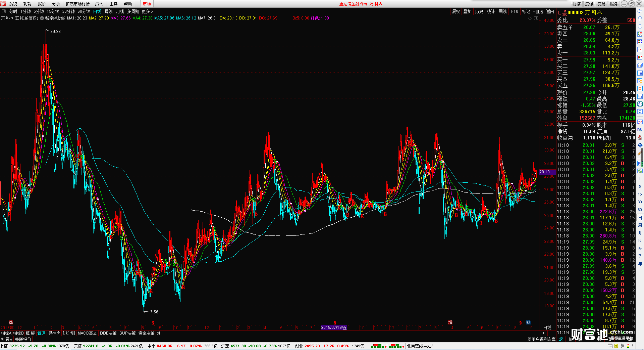Select the MACD基本 indicator template tab
644x350 pixels.
click(x=87, y=333)
